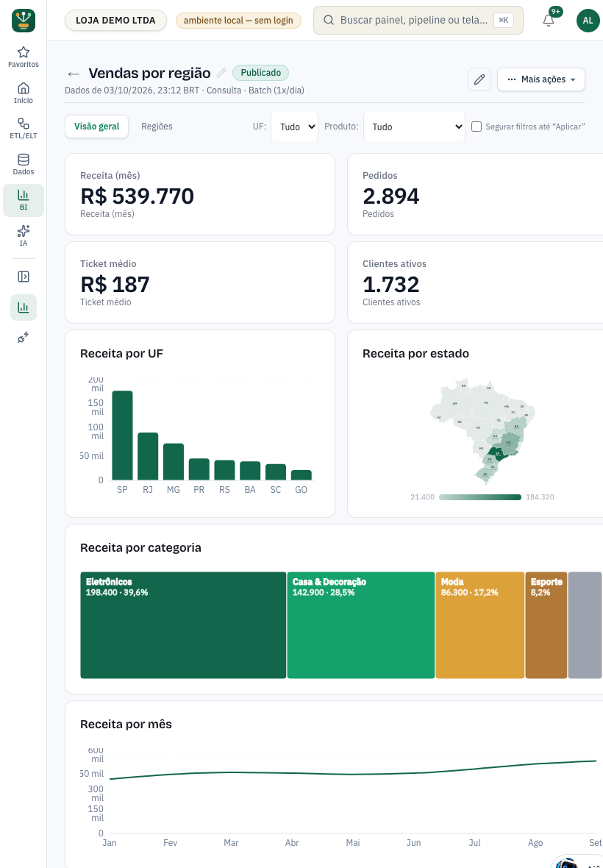
Task: Select the MG bar in Receita por UF
Action: tap(173, 462)
